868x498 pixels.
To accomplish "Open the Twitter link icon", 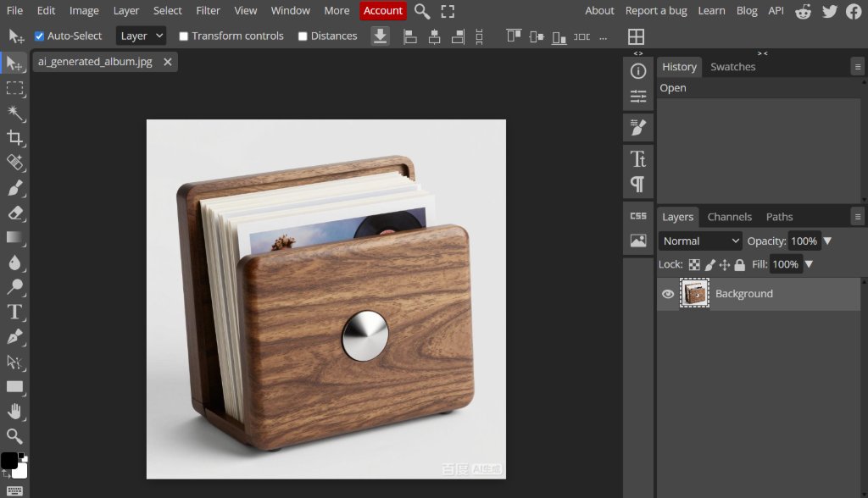I will [x=829, y=11].
